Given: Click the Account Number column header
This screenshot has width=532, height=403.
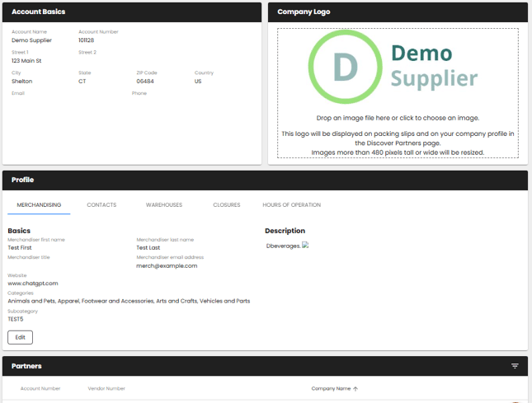Looking at the screenshot, I should coord(40,388).
